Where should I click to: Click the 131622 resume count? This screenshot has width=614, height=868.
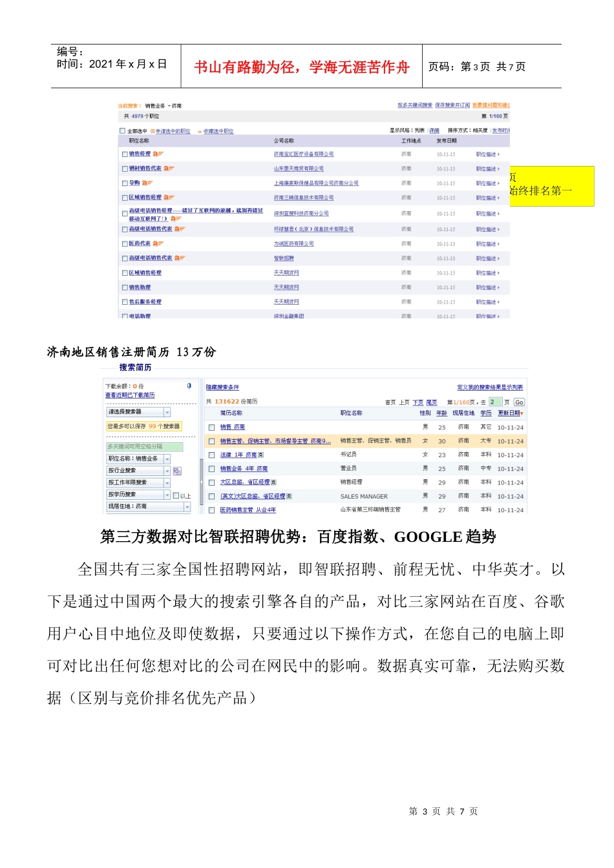227,402
